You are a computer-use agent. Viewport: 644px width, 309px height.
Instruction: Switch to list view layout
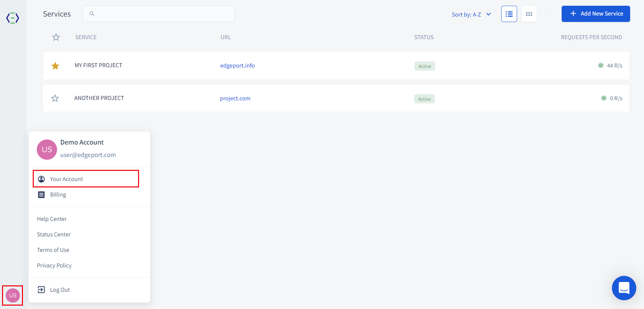(x=509, y=14)
